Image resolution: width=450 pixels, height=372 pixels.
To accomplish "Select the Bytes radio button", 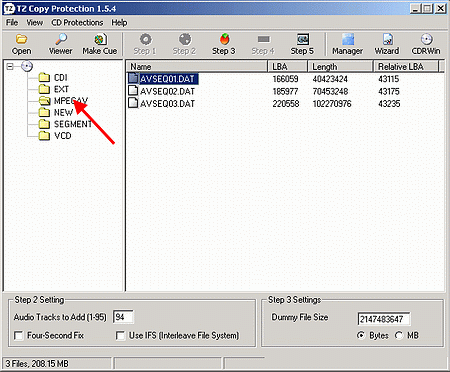I will click(x=361, y=335).
